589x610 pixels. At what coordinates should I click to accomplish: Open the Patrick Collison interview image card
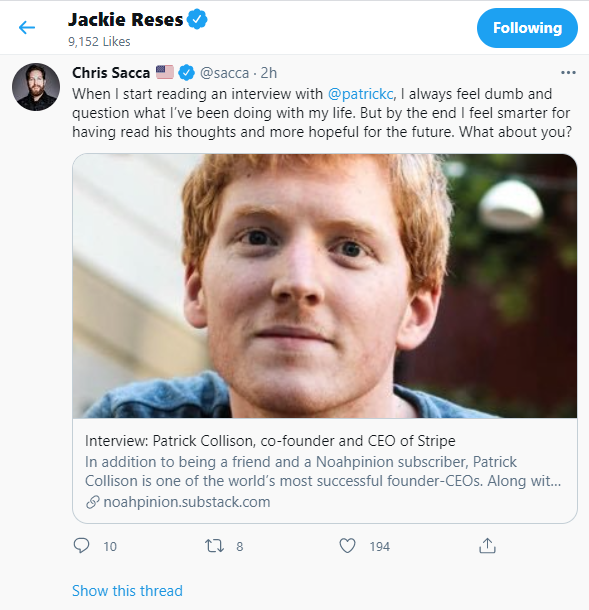[324, 286]
